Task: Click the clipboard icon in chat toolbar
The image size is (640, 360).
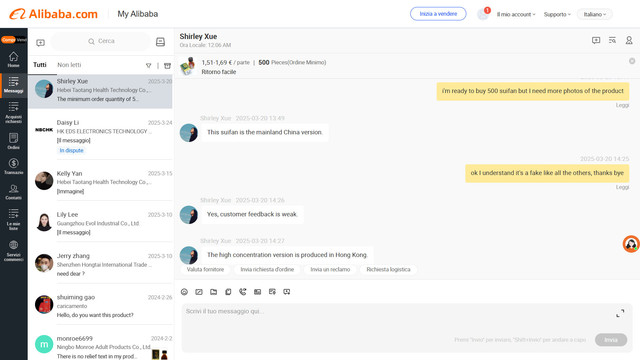Action: pos(228,292)
